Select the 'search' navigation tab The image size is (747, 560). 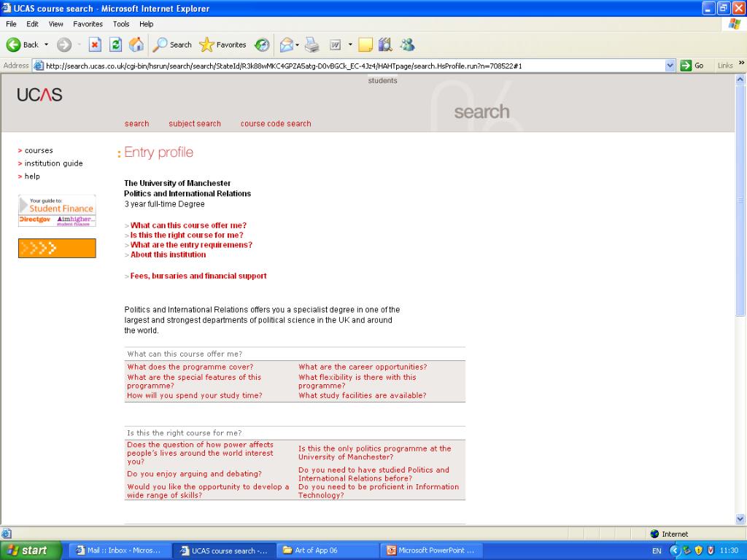click(x=136, y=124)
